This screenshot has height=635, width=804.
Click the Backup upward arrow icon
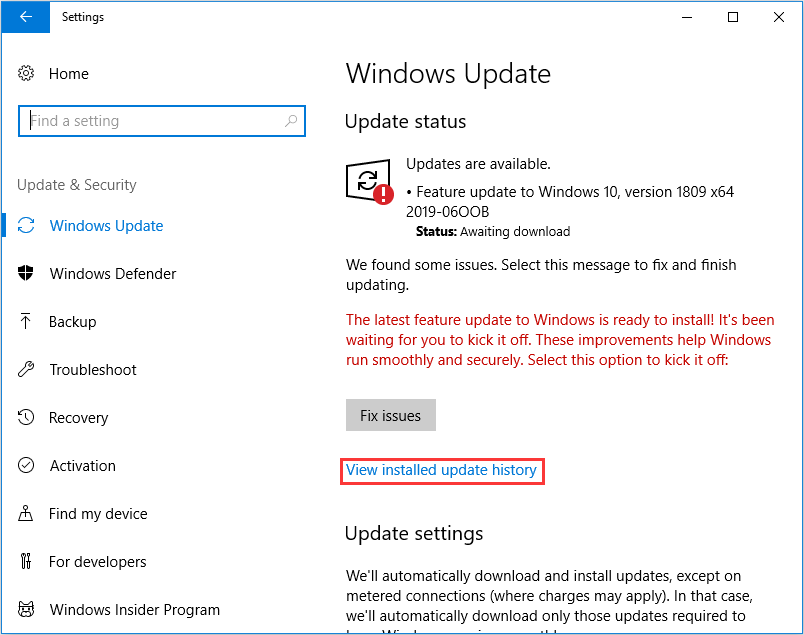[26, 321]
